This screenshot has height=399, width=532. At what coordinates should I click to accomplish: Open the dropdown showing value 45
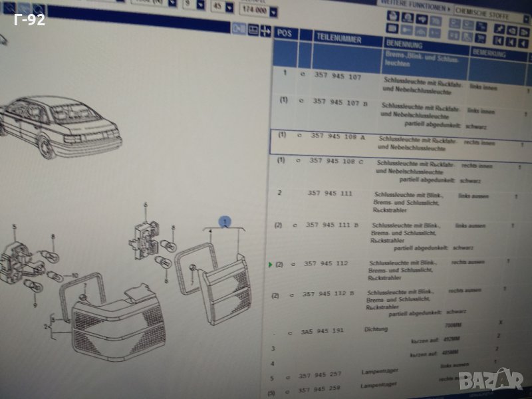coord(229,9)
